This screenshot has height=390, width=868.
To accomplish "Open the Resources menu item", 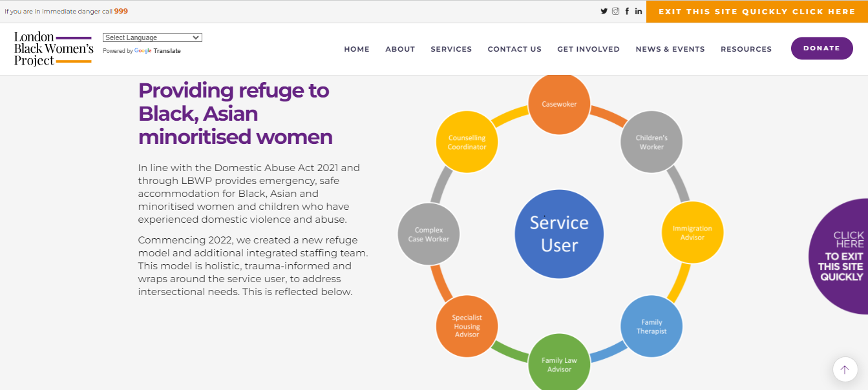I will click(746, 49).
